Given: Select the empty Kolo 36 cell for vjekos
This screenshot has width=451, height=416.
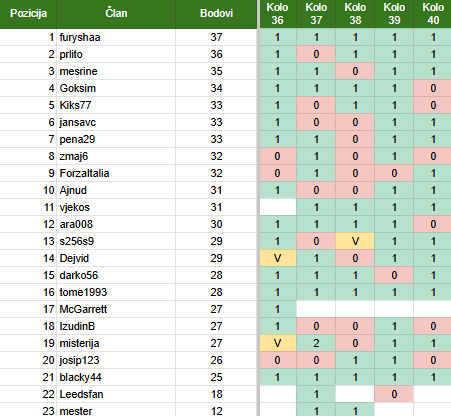Looking at the screenshot, I should click(278, 207).
